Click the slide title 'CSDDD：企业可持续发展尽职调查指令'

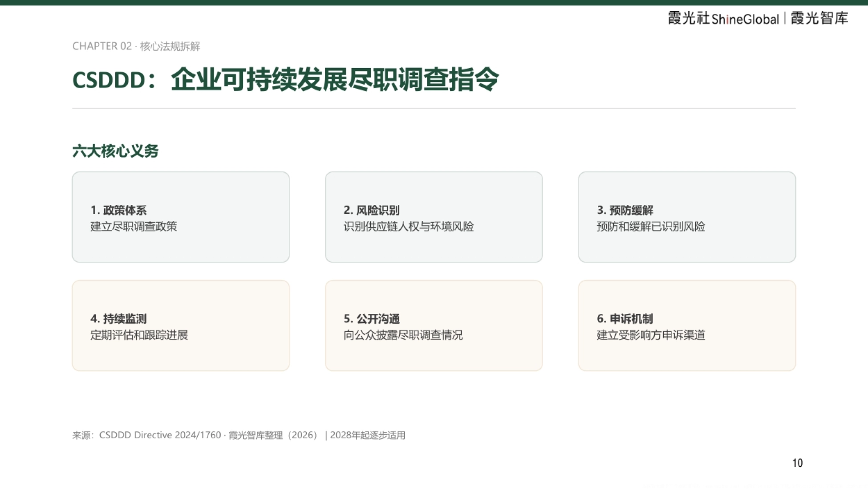pyautogui.click(x=285, y=80)
